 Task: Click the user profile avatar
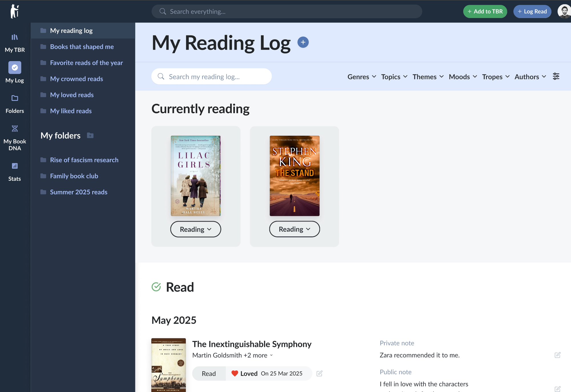click(564, 11)
